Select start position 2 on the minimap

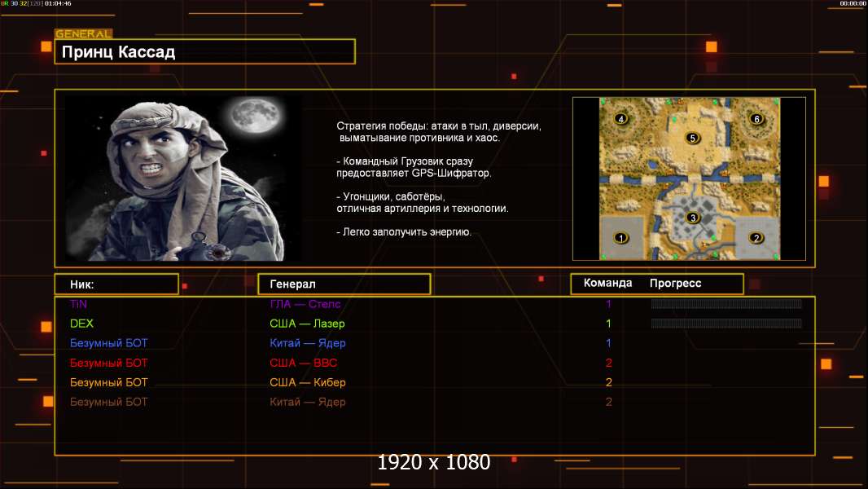pos(756,238)
